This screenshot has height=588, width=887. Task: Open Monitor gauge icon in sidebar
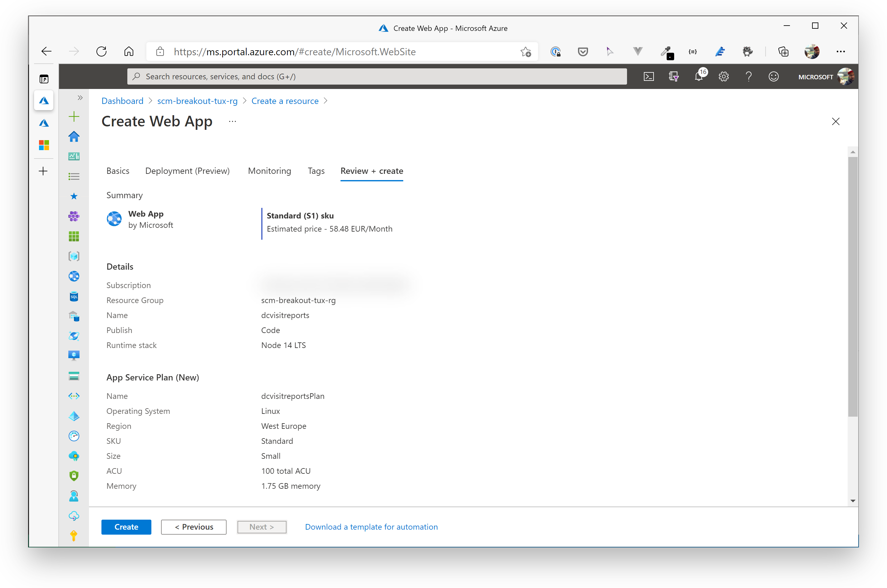pos(74,436)
